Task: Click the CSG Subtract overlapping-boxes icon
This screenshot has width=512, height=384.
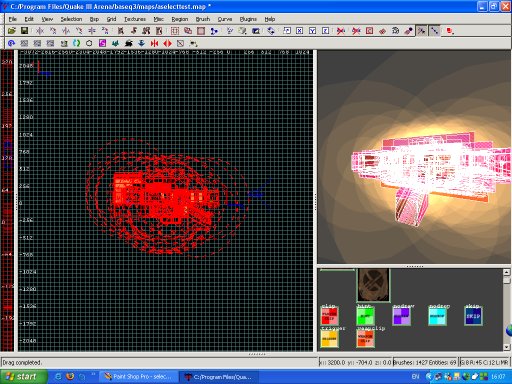Action: point(188,31)
